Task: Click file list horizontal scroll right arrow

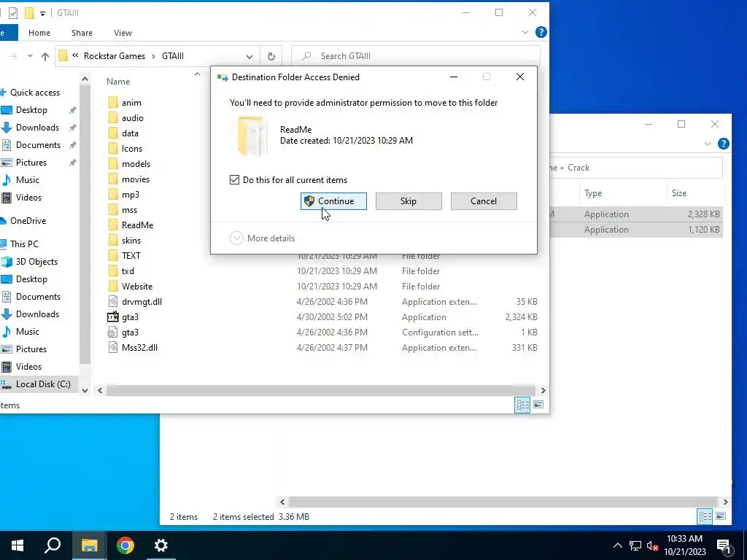Action: pos(543,391)
